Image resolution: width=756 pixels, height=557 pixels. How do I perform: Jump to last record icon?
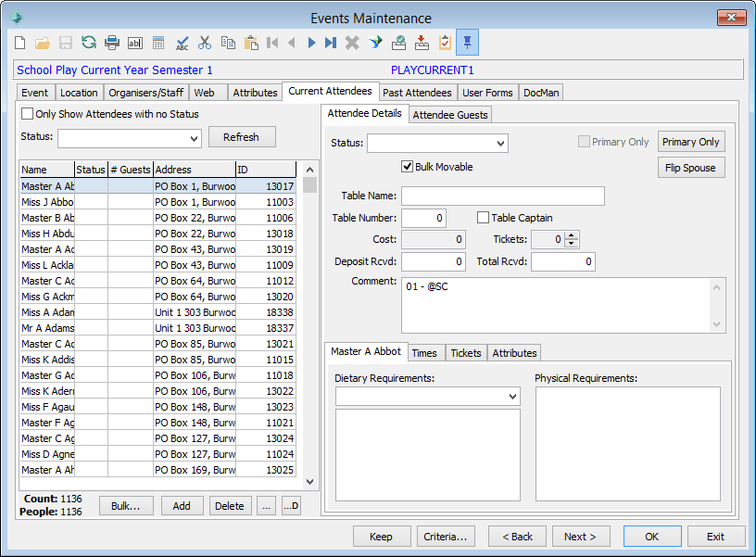pyautogui.click(x=330, y=43)
